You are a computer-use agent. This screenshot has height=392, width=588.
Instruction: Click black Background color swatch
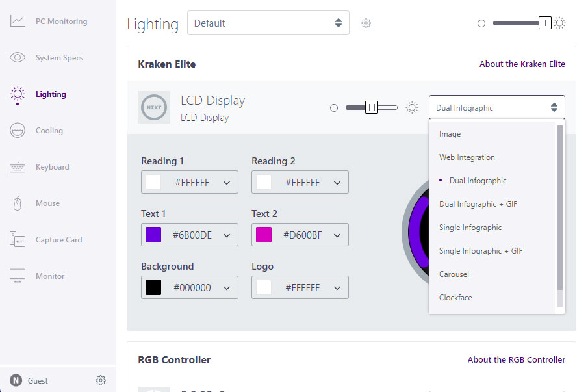153,287
